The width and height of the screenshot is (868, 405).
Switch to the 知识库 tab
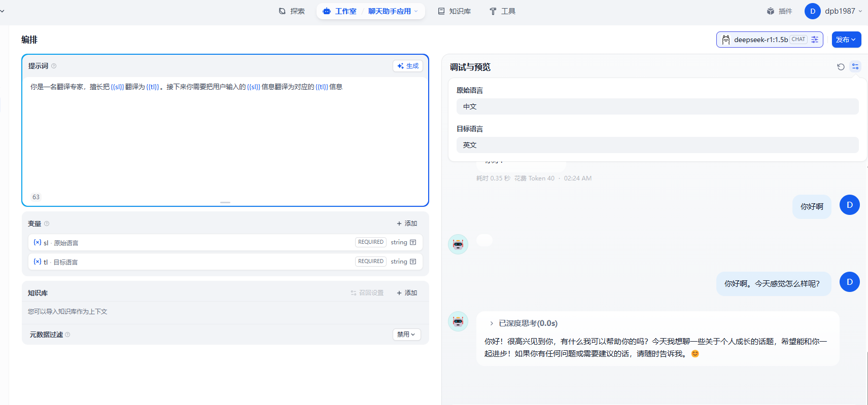coord(455,11)
